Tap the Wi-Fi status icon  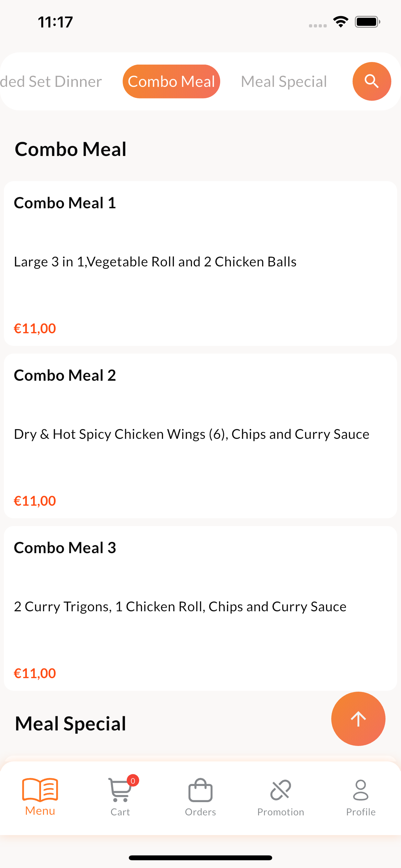341,22
